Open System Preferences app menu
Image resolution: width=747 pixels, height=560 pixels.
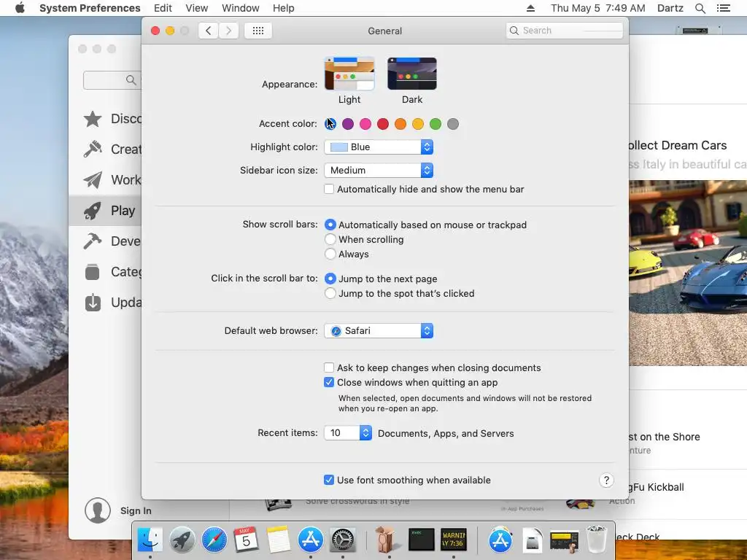point(90,8)
